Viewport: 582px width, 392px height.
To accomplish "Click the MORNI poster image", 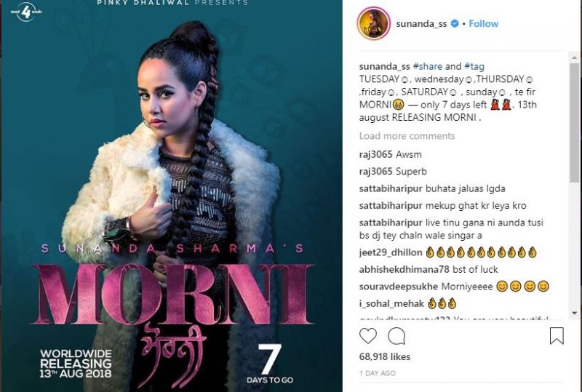I will coord(172,196).
